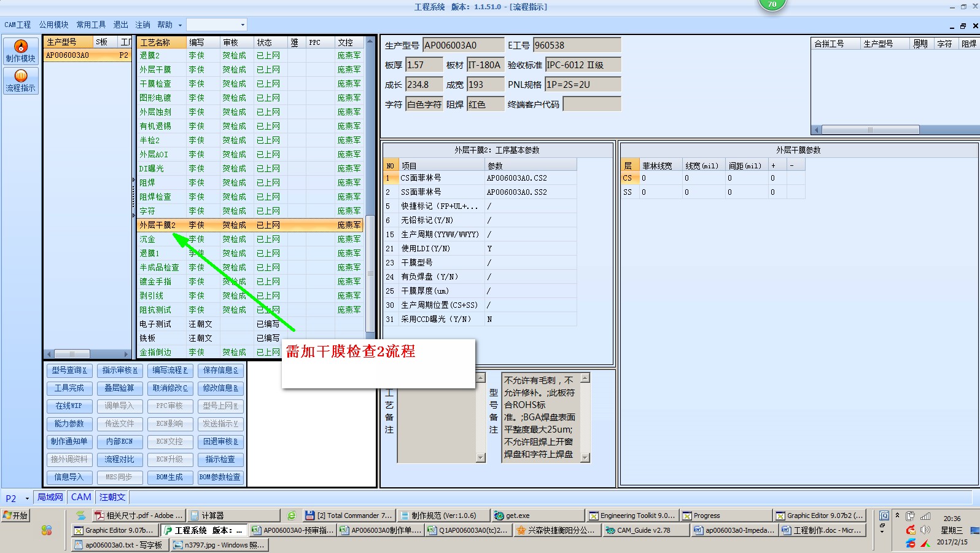Open the Adobe 相关尺寸.pdf taskbar item
Viewport: 980px width, 553px height.
pyautogui.click(x=138, y=516)
